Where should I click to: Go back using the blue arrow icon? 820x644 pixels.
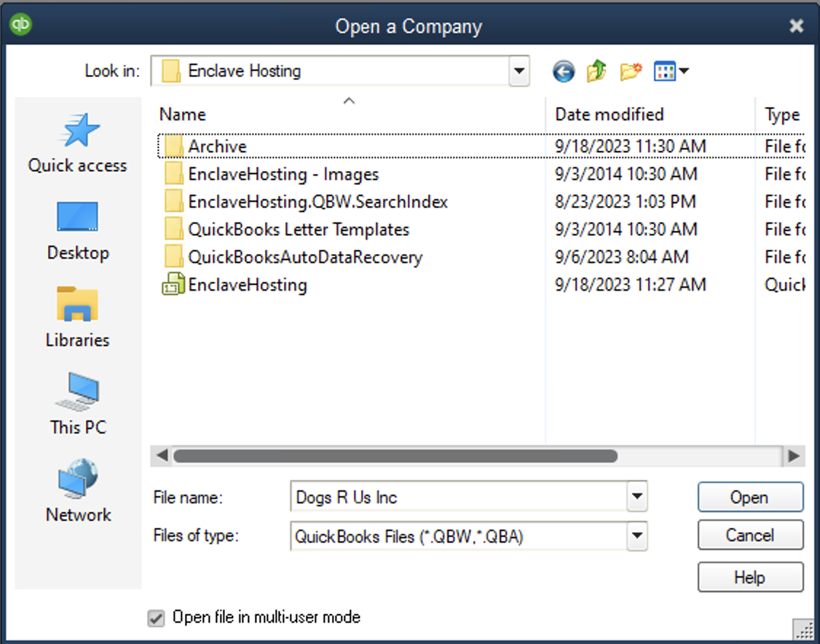pyautogui.click(x=563, y=71)
